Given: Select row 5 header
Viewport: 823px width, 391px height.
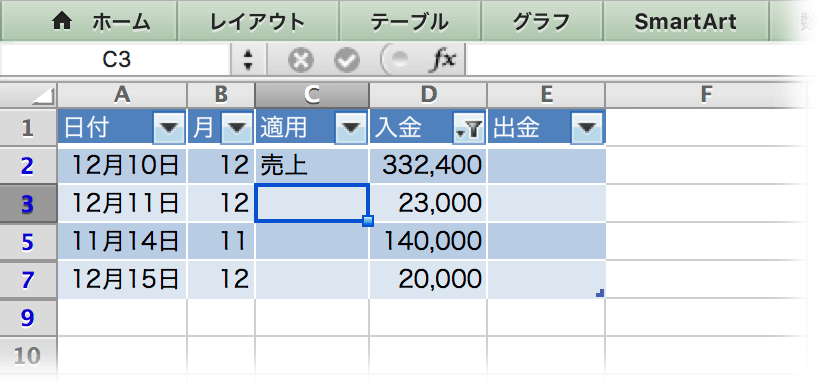Looking at the screenshot, I should click(x=28, y=241).
